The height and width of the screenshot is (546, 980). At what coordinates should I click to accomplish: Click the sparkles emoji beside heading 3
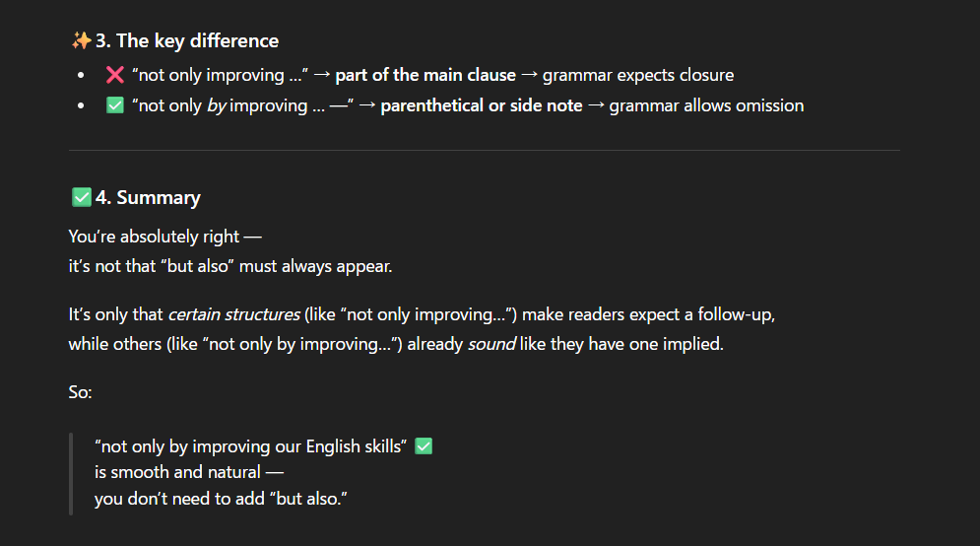coord(81,41)
